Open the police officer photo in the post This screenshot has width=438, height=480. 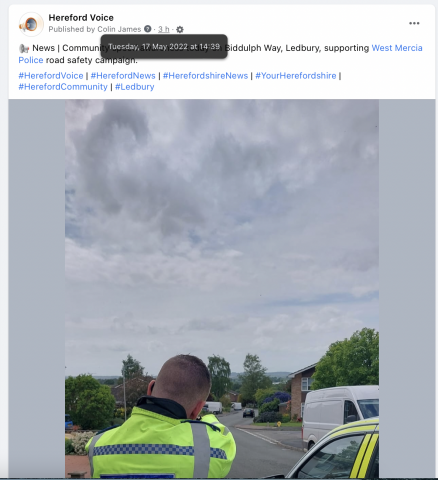[x=222, y=288]
